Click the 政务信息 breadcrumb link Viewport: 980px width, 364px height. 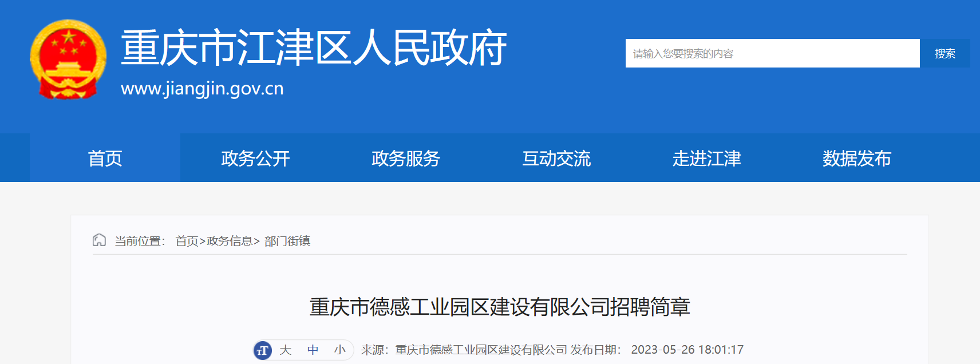coord(230,241)
